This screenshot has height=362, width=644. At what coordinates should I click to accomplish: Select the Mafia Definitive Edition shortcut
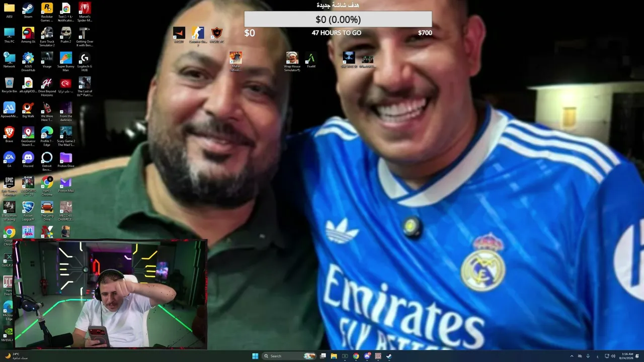[235, 62]
